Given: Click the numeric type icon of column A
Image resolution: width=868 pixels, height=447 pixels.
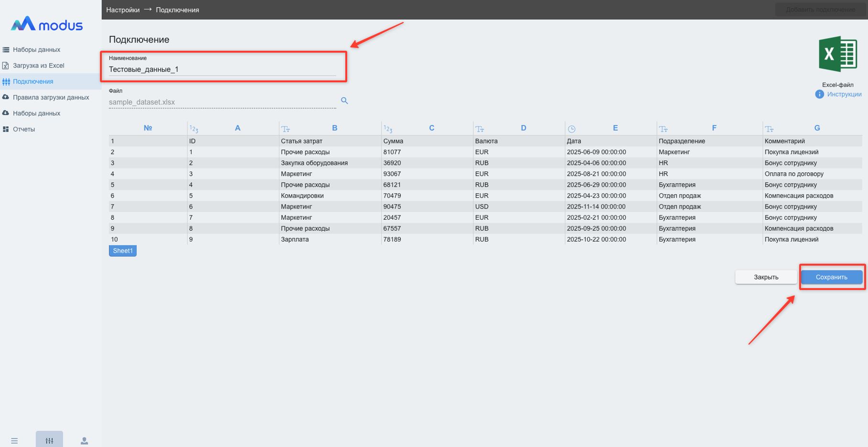Looking at the screenshot, I should (194, 129).
